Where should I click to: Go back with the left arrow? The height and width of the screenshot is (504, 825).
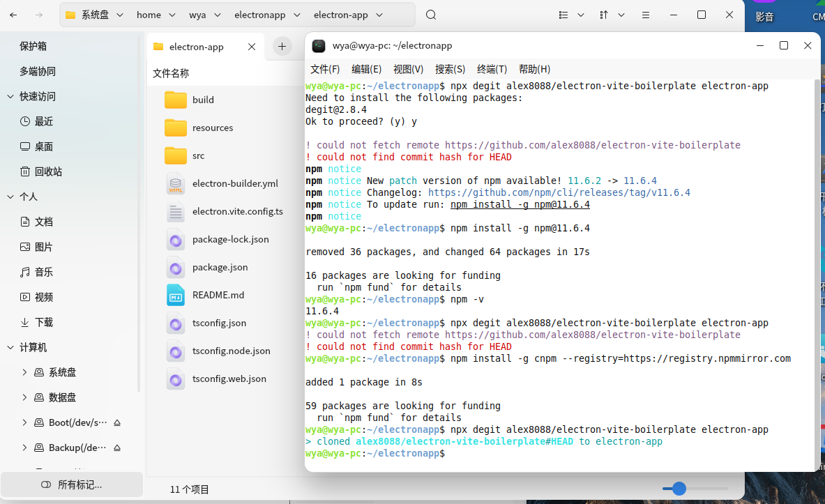(x=13, y=15)
